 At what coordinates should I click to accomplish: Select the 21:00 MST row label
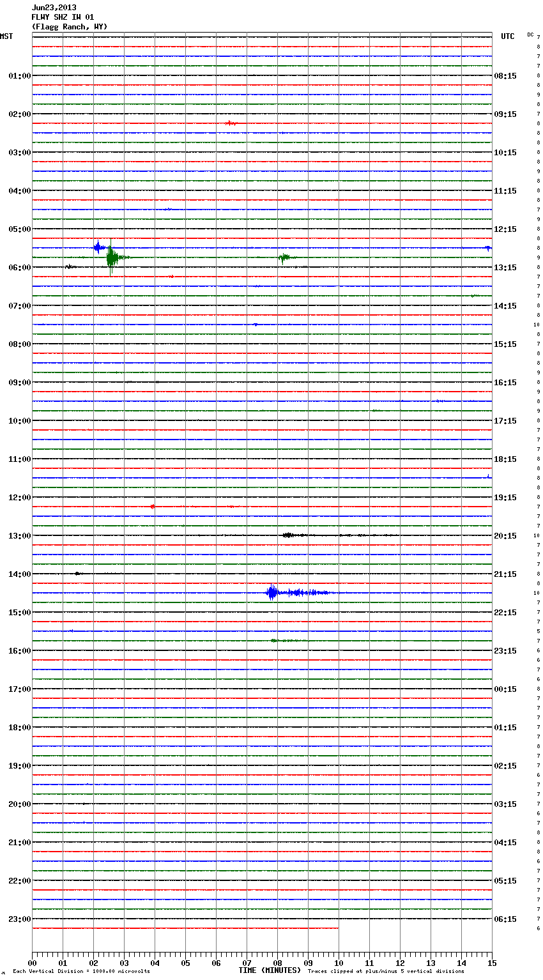[x=20, y=842]
